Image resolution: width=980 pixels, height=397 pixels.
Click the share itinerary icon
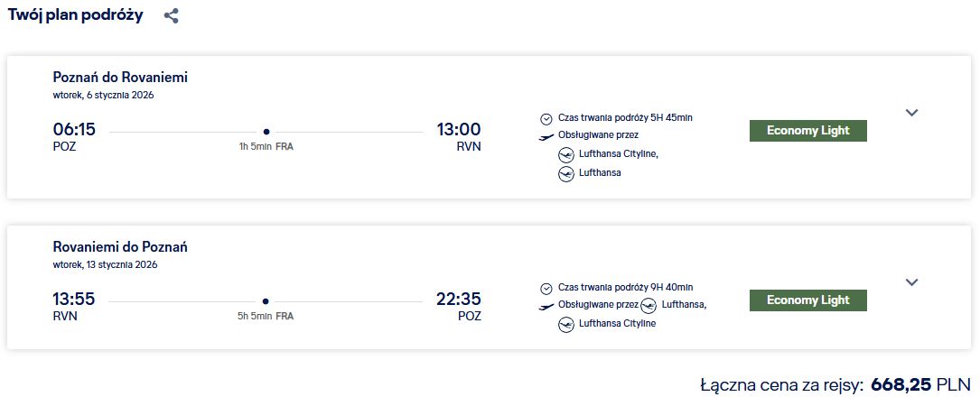coord(172,16)
